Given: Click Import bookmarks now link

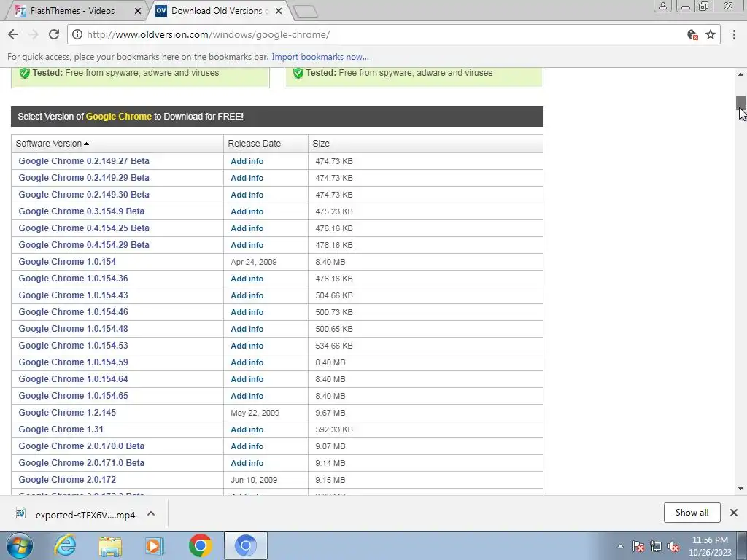Looking at the screenshot, I should point(320,57).
